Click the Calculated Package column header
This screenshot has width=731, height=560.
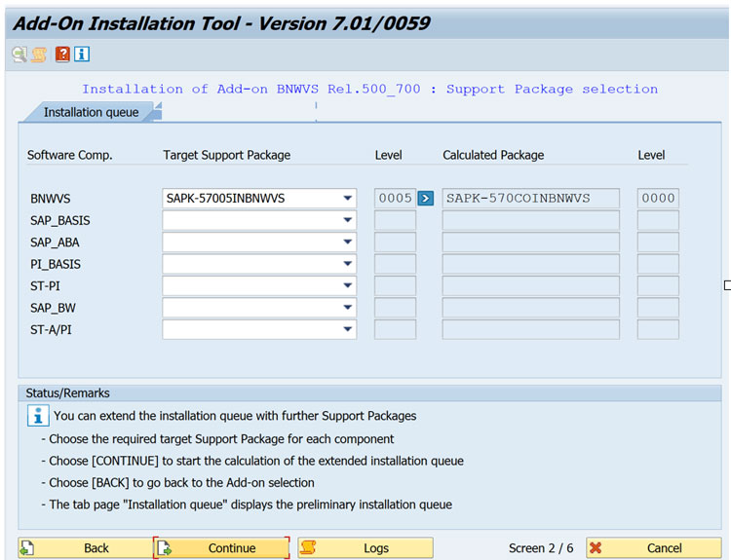[493, 155]
